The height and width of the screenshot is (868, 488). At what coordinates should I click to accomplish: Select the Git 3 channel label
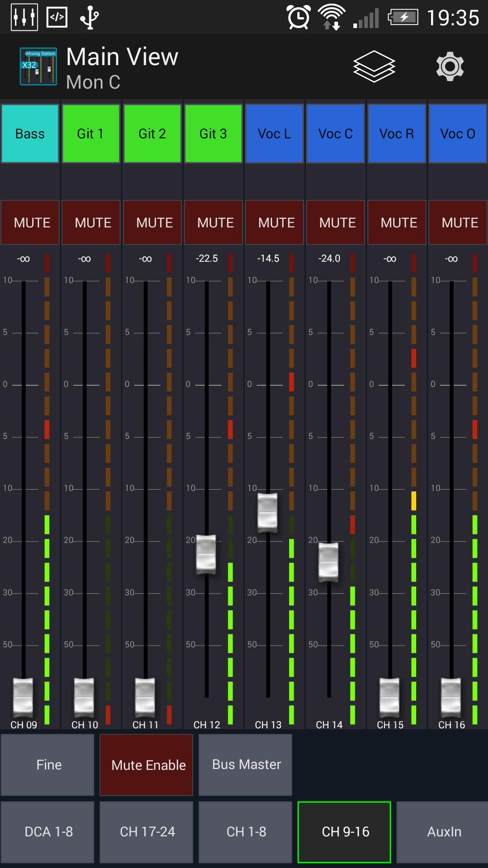pyautogui.click(x=213, y=134)
